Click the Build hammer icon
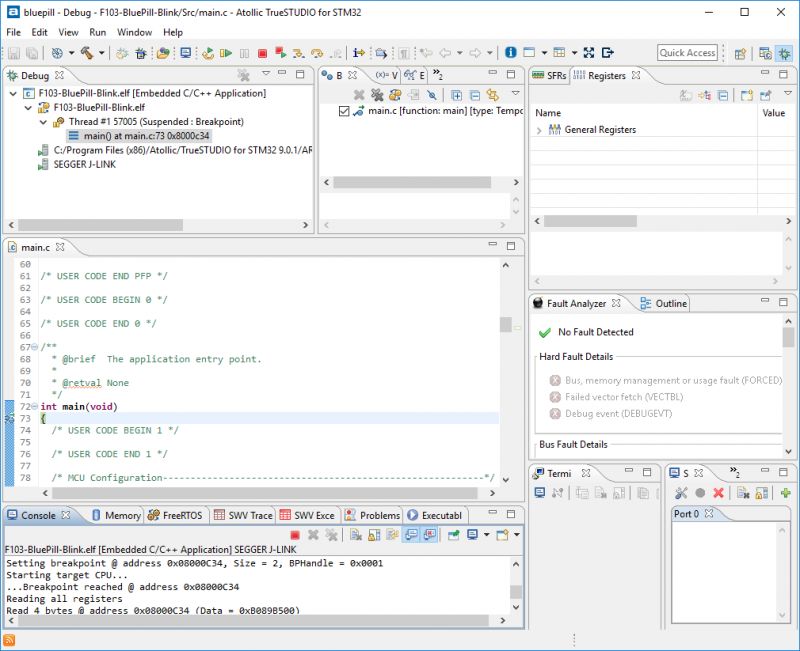Image resolution: width=800 pixels, height=651 pixels. pyautogui.click(x=87, y=53)
